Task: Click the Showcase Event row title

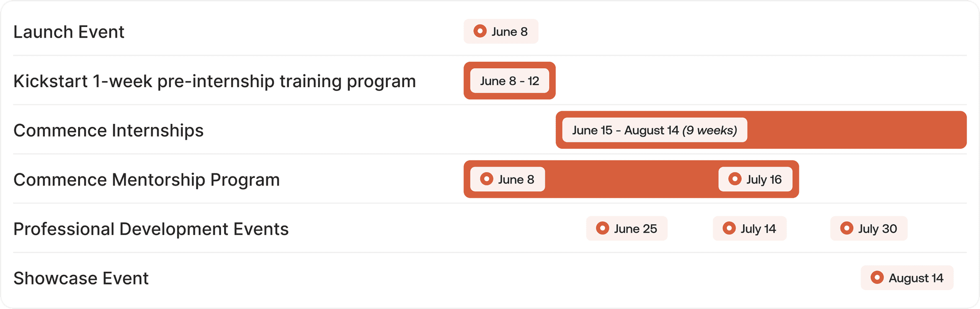Action: click(x=81, y=278)
